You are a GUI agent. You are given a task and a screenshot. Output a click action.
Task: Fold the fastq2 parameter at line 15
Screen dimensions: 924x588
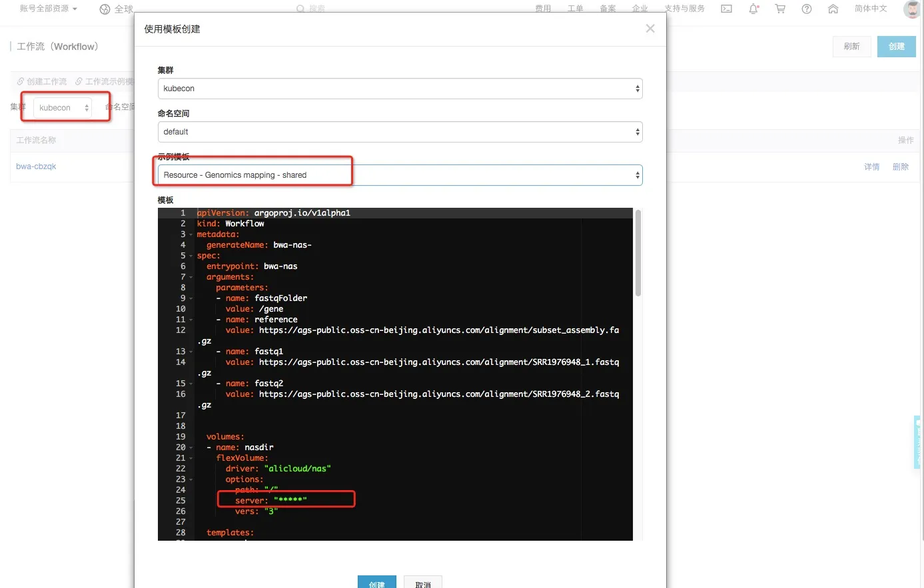click(x=191, y=384)
